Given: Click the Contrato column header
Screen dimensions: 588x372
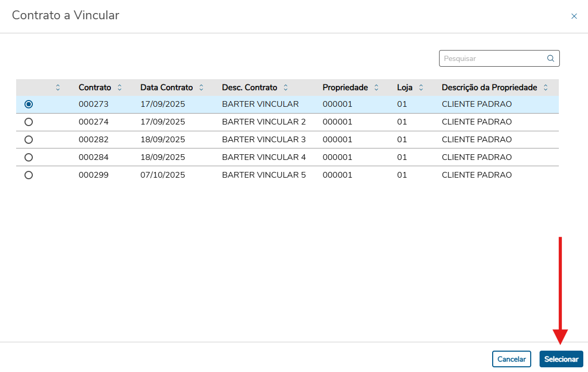Looking at the screenshot, I should (x=95, y=88).
